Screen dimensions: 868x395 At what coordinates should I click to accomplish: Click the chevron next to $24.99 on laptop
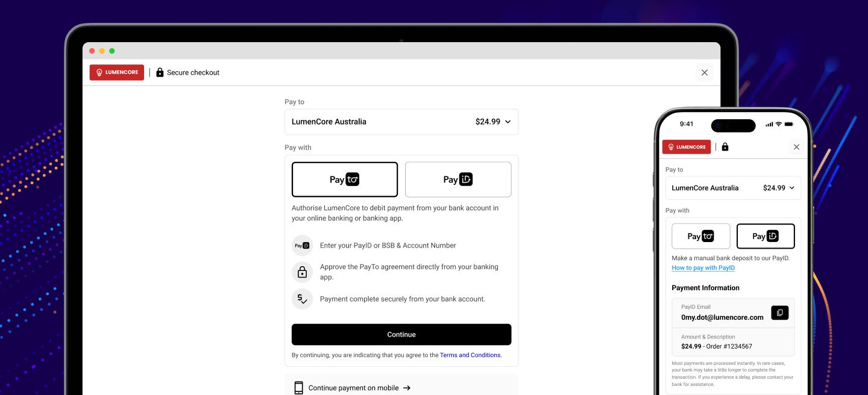click(x=508, y=122)
